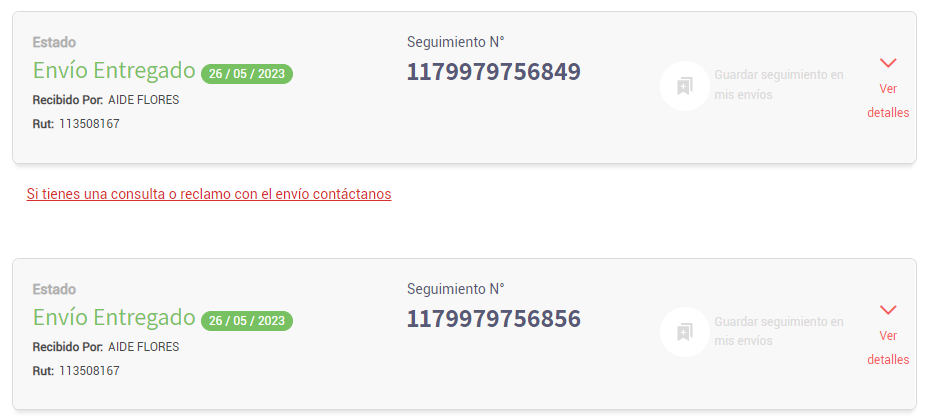Open "Ver detalles" for shipment 1179979756856
932x416 pixels.
click(x=888, y=347)
